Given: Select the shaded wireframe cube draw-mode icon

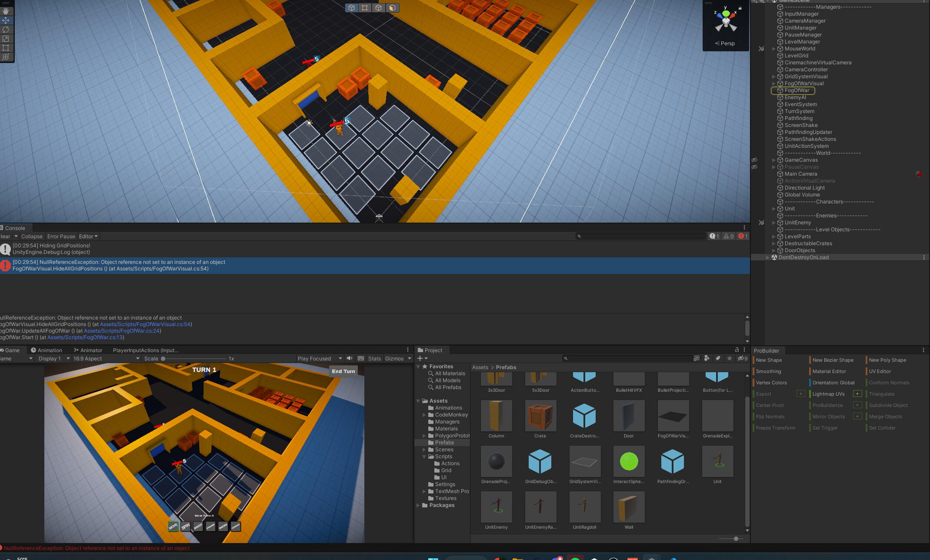Looking at the screenshot, I should pos(393,7).
